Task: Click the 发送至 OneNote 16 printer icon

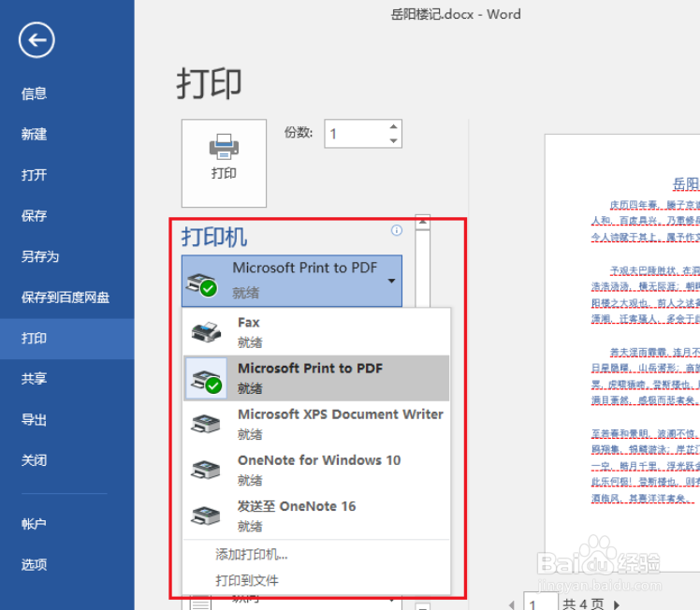Action: coord(206,516)
